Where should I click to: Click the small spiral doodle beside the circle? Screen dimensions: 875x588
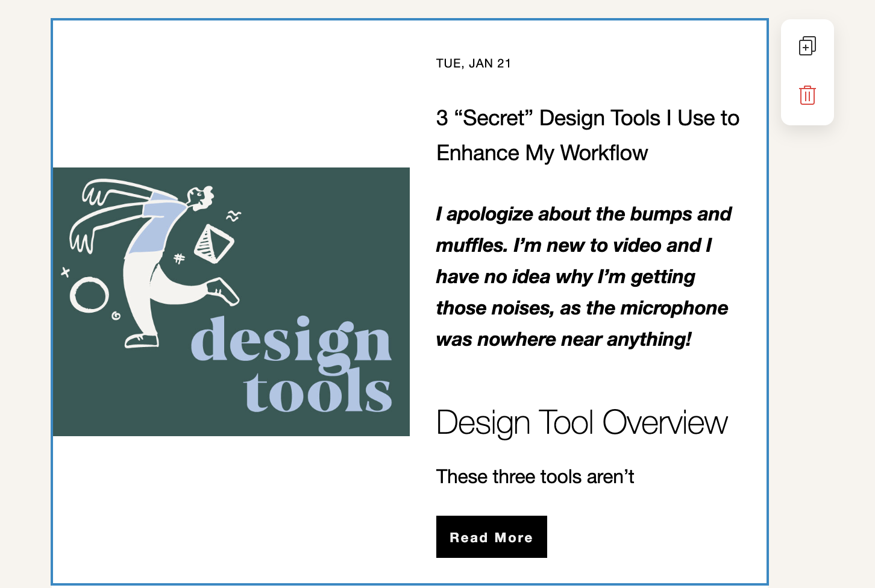tap(116, 315)
